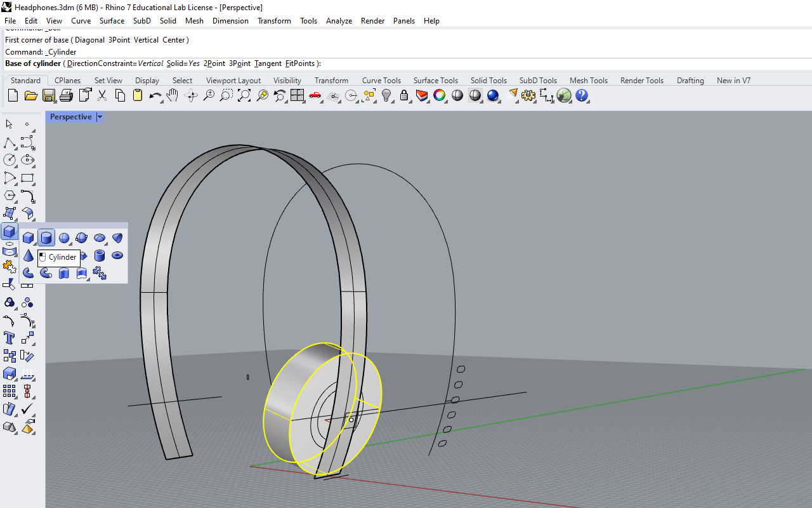Click the light bulb Hide/Show icon
This screenshot has width=812, height=508.
click(x=386, y=96)
